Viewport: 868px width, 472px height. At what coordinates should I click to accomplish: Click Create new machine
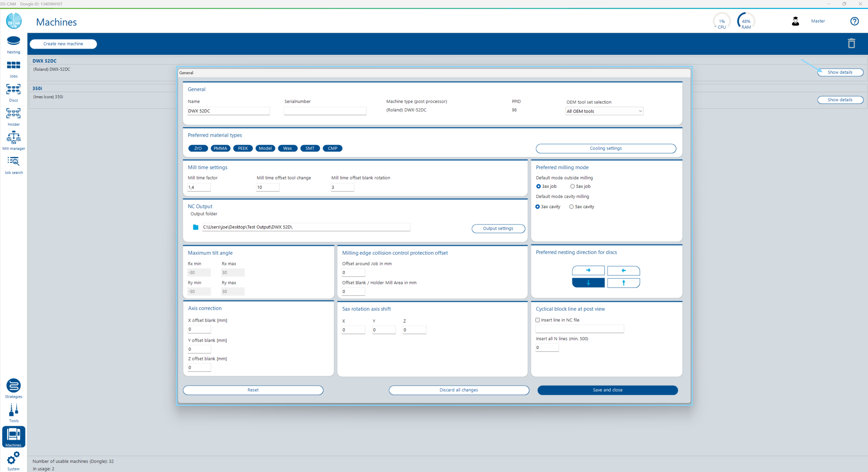tap(63, 44)
